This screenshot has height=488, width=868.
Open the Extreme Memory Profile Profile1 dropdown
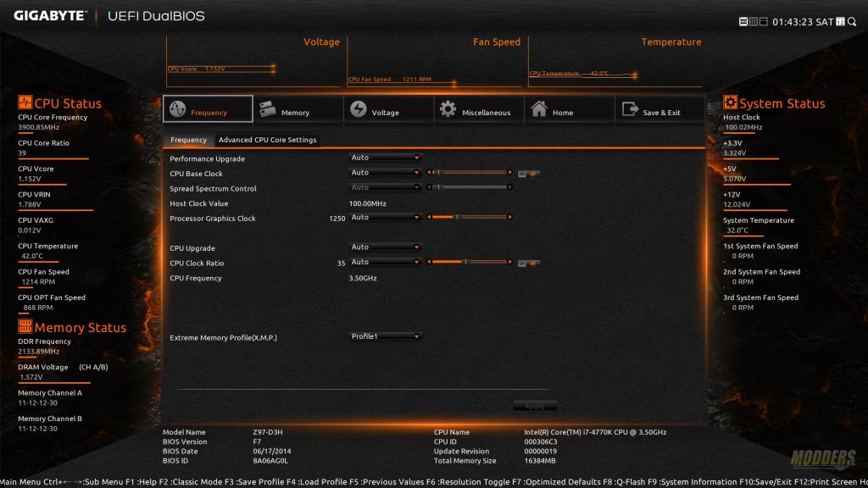[x=386, y=336]
